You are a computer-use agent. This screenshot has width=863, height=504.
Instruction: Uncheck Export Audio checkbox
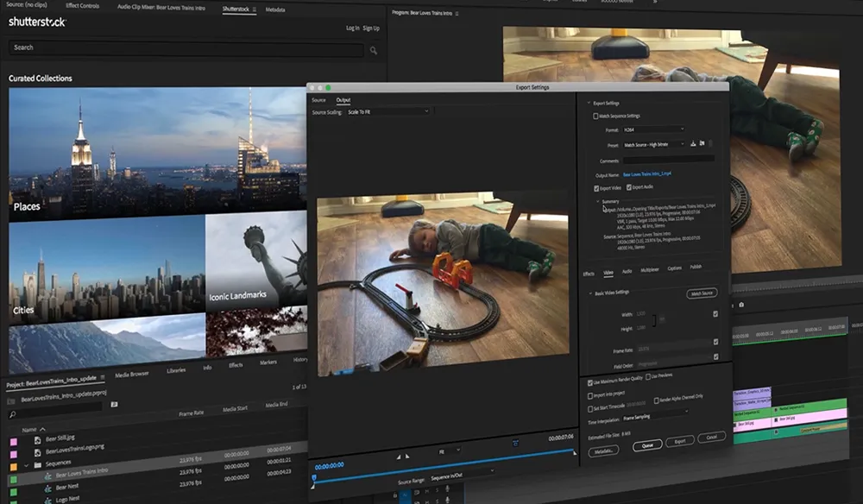[628, 187]
